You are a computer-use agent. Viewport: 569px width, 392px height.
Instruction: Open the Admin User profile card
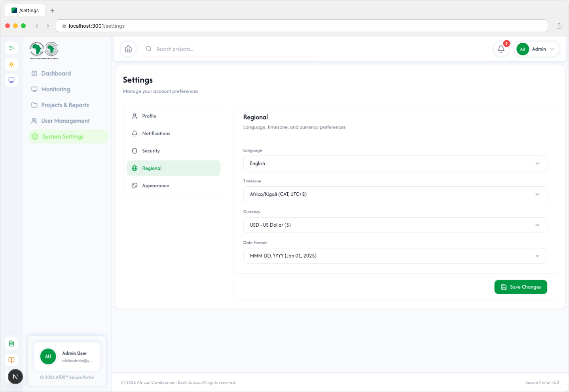67,356
